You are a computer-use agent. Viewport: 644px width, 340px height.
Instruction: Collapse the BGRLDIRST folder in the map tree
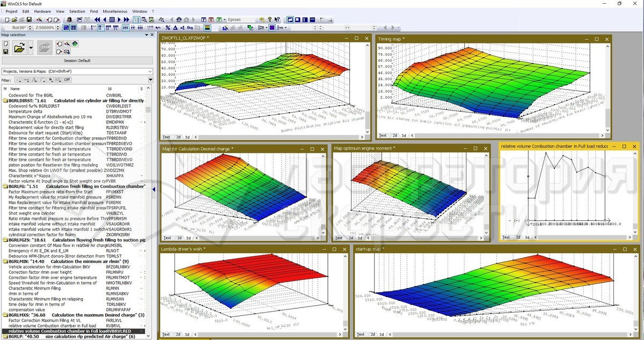coord(5,100)
